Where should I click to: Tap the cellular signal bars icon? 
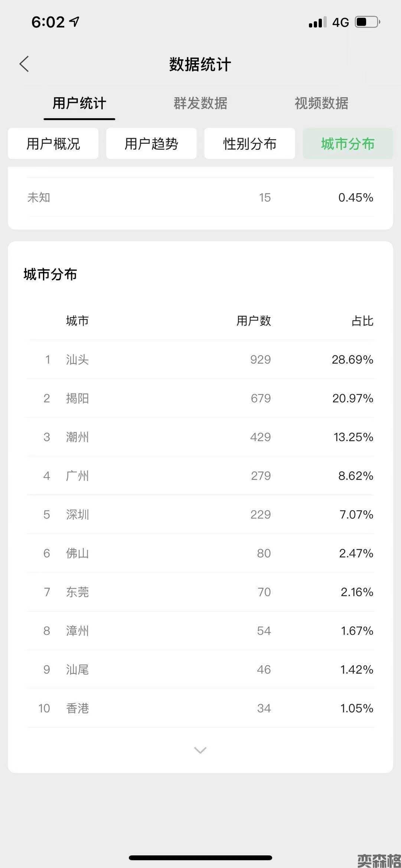point(317,22)
